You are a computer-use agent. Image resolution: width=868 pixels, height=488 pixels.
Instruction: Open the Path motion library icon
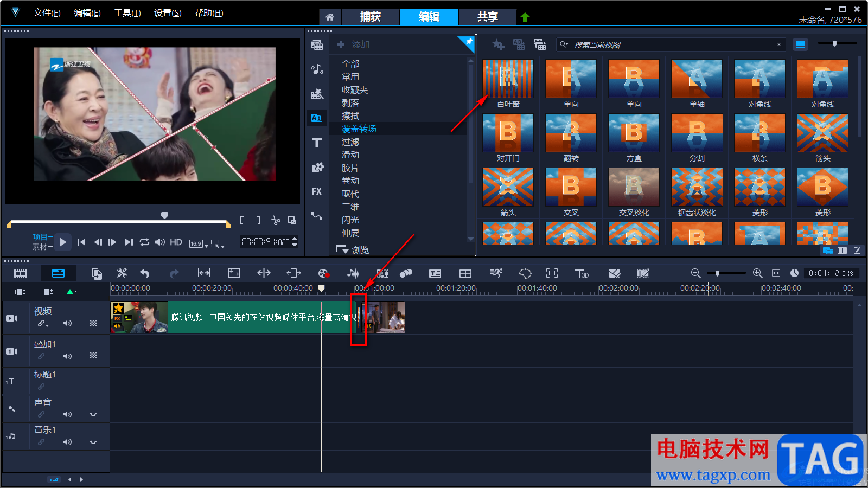pyautogui.click(x=317, y=216)
